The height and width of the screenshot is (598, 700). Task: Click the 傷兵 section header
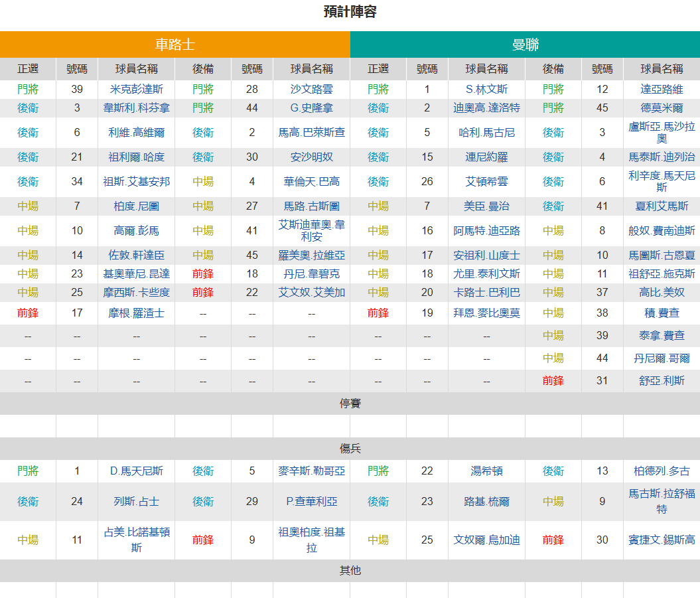point(350,449)
